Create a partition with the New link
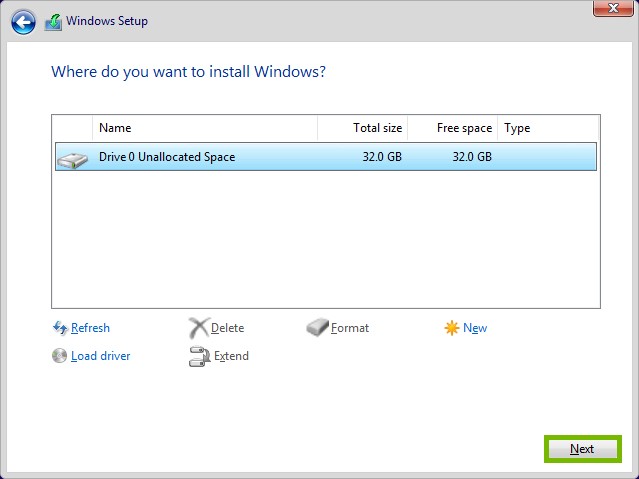 pyautogui.click(x=475, y=328)
